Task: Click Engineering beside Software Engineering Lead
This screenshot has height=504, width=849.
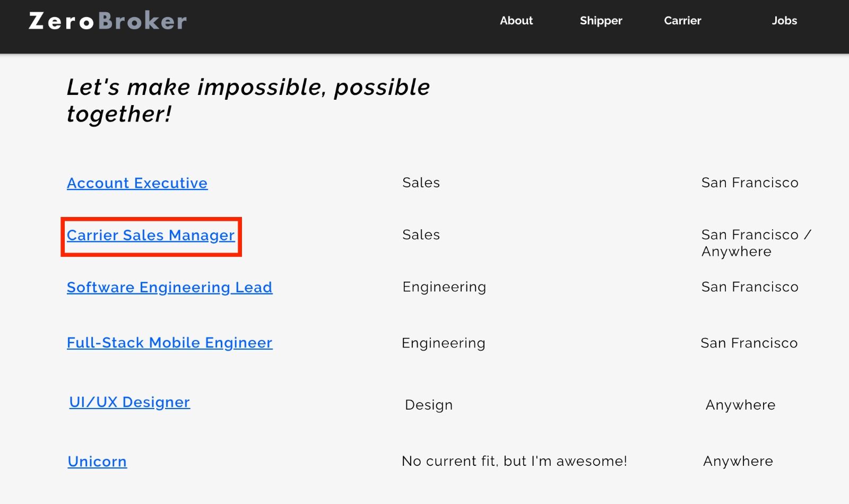Action: [444, 287]
